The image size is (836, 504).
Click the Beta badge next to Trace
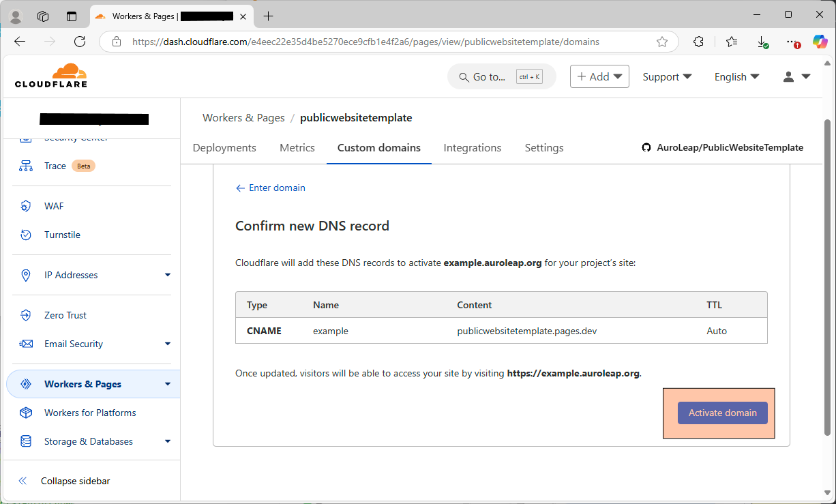tap(83, 166)
